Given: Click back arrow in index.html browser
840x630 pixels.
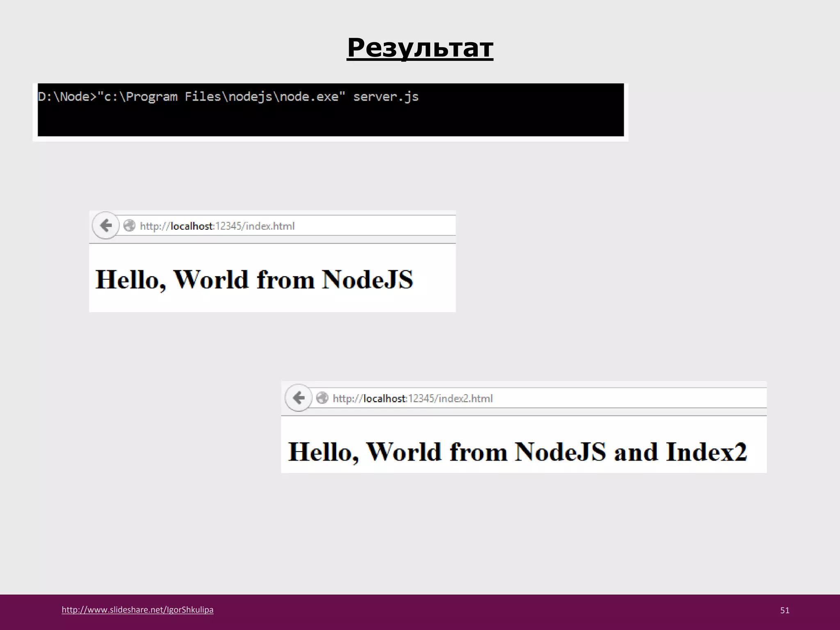Looking at the screenshot, I should tap(106, 225).
